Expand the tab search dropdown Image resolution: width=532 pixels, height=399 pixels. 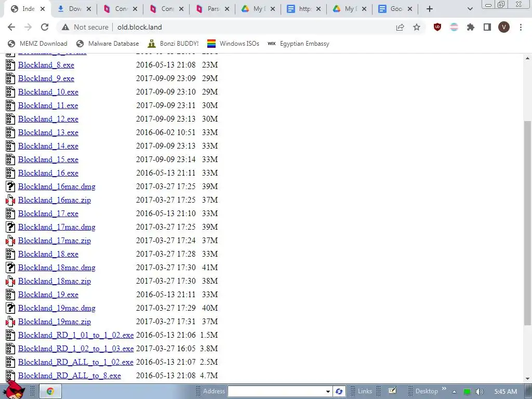pyautogui.click(x=470, y=9)
